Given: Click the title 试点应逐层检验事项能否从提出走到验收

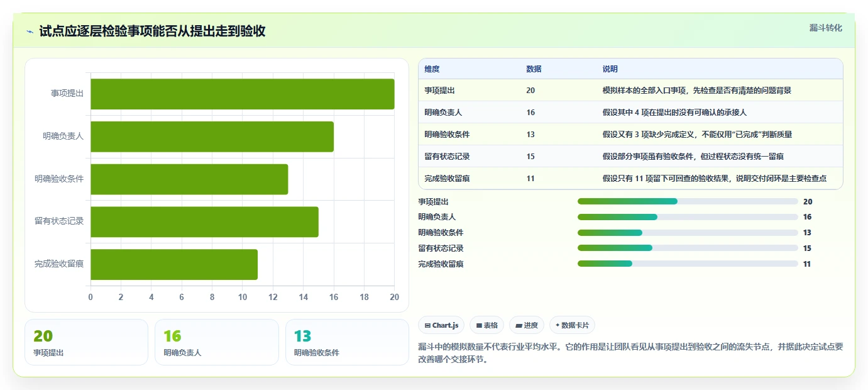Looking at the screenshot, I should (x=152, y=31).
